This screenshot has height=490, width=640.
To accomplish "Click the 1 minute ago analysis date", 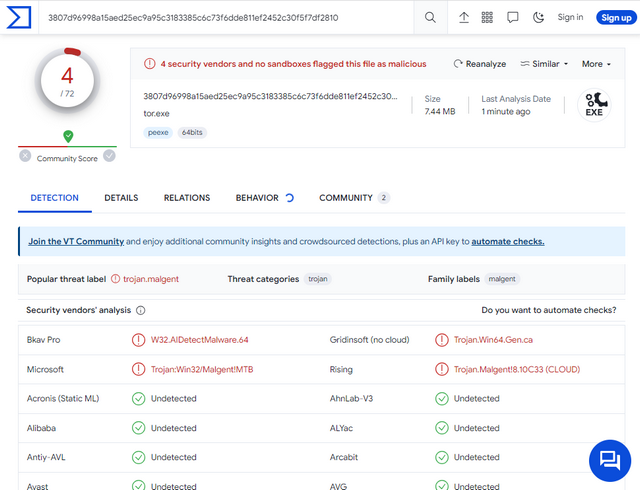I will click(x=506, y=111).
